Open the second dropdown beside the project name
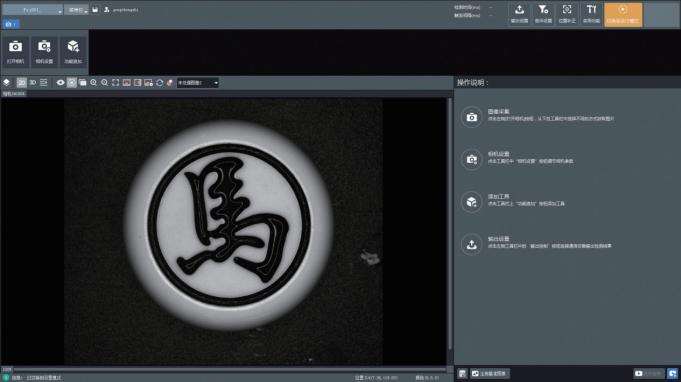Viewport: 681px width, 382px height. point(77,10)
